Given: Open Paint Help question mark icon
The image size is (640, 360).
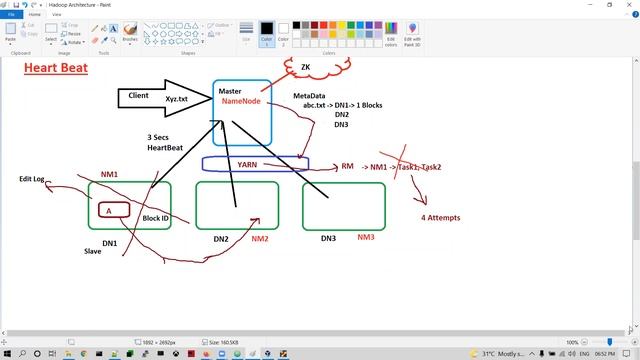Looking at the screenshot, I should 636,14.
